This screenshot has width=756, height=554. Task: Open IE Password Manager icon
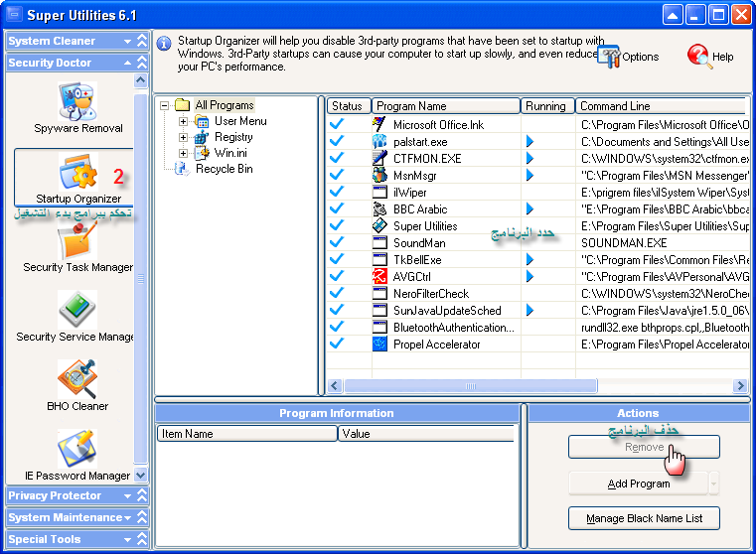click(x=77, y=449)
